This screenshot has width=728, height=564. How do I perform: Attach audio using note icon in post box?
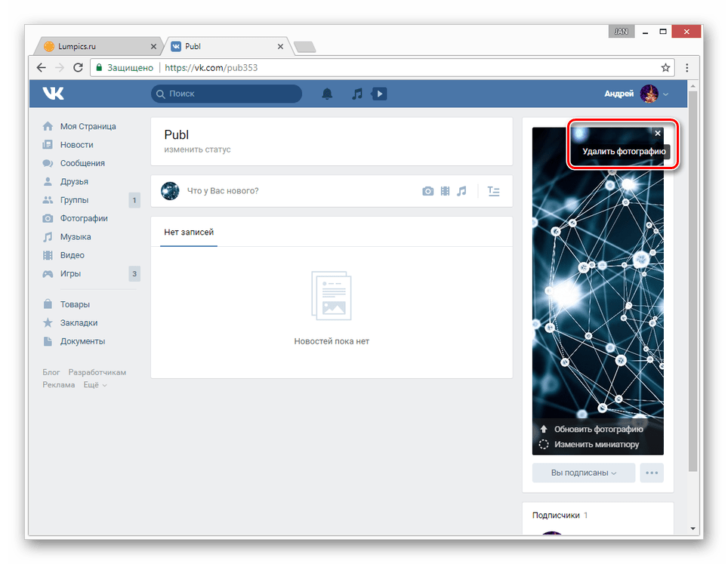[x=461, y=191]
